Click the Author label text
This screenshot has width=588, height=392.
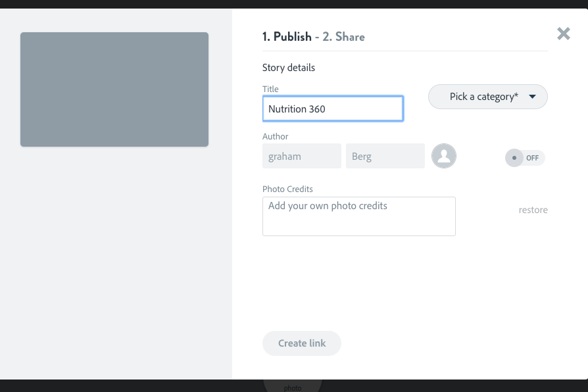pos(275,137)
